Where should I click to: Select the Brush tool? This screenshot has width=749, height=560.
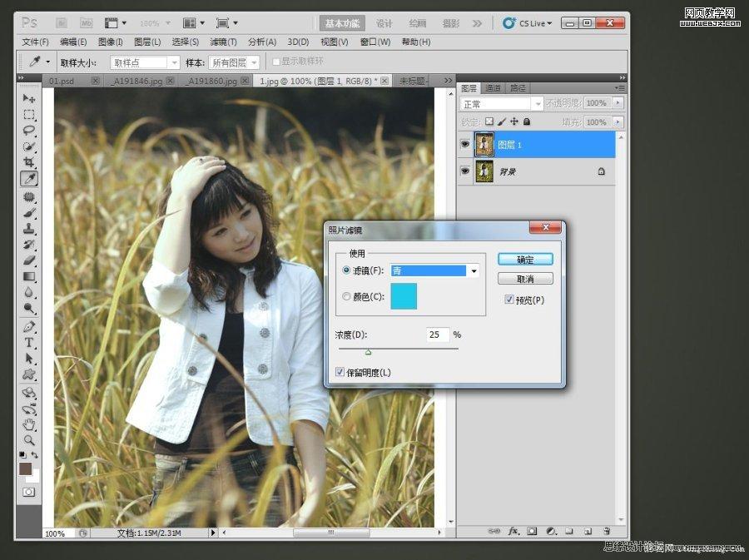pos(29,213)
